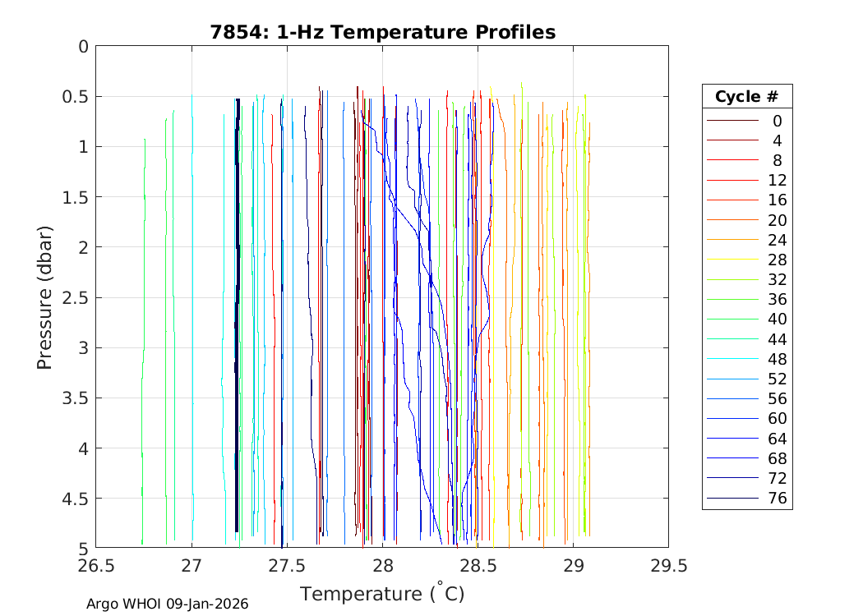Click the x-axis tick label '26.5'
This screenshot has width=863, height=616.
[x=96, y=566]
